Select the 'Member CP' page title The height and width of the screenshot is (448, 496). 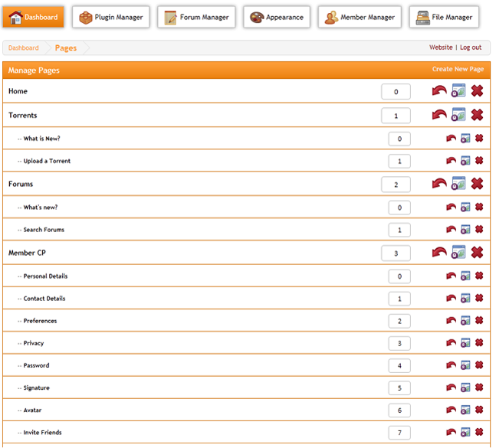tap(27, 253)
